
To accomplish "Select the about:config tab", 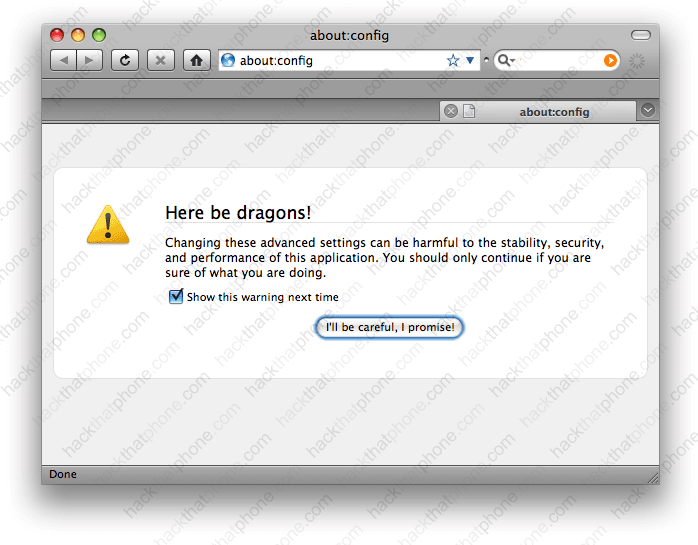I will pos(553,111).
